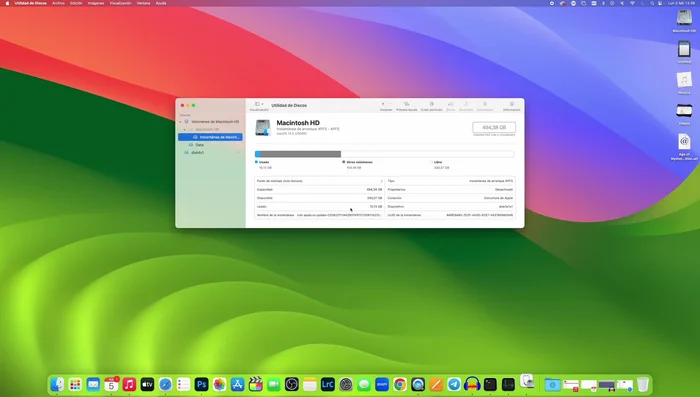
Task: Open the Imágenes menu
Action: coord(96,3)
